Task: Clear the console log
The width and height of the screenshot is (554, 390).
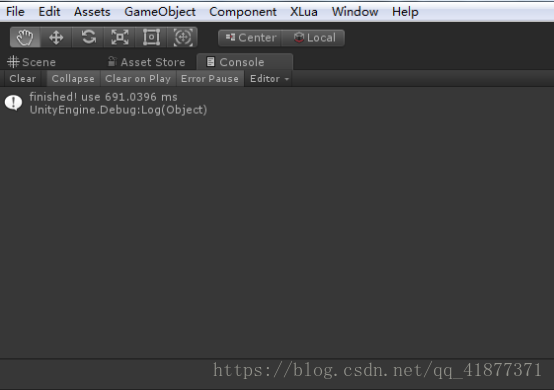Action: pos(23,78)
